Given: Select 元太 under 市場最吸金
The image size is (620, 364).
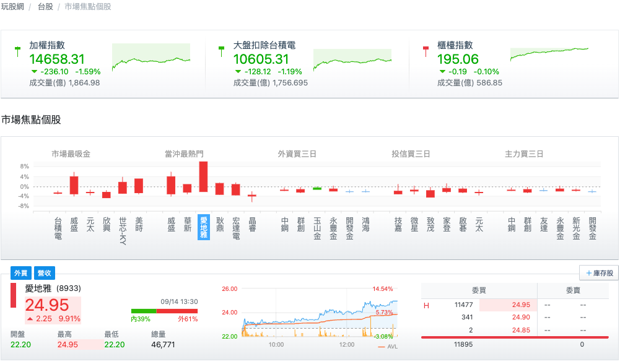Looking at the screenshot, I should click(90, 225).
